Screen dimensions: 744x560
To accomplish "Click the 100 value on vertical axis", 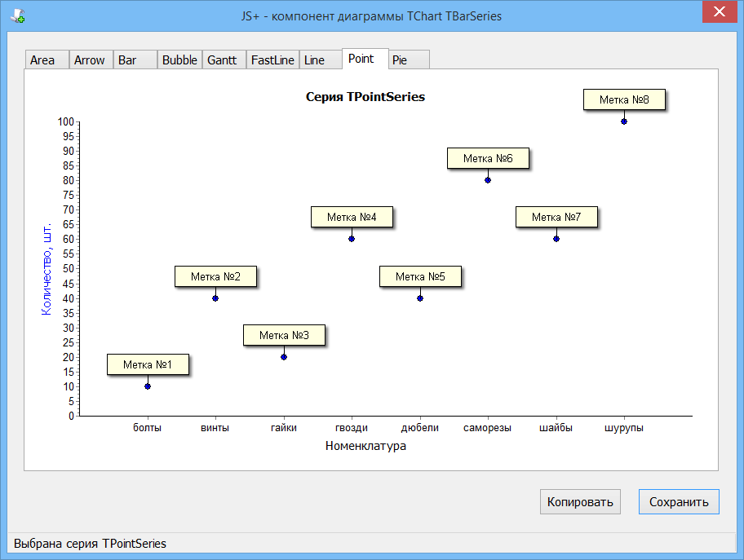I will point(66,121).
